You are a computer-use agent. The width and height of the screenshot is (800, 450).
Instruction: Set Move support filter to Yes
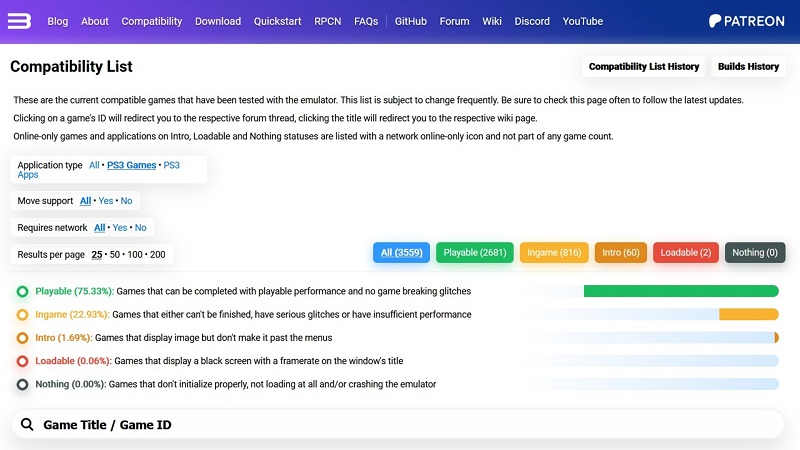[106, 201]
